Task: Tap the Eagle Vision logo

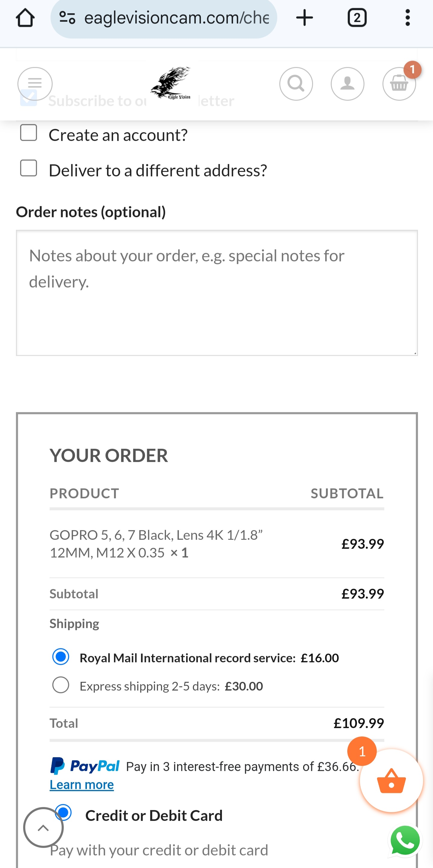Action: (x=170, y=83)
